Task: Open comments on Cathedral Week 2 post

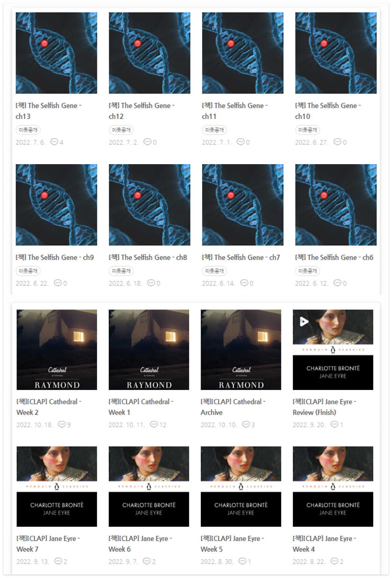Action: 62,424
